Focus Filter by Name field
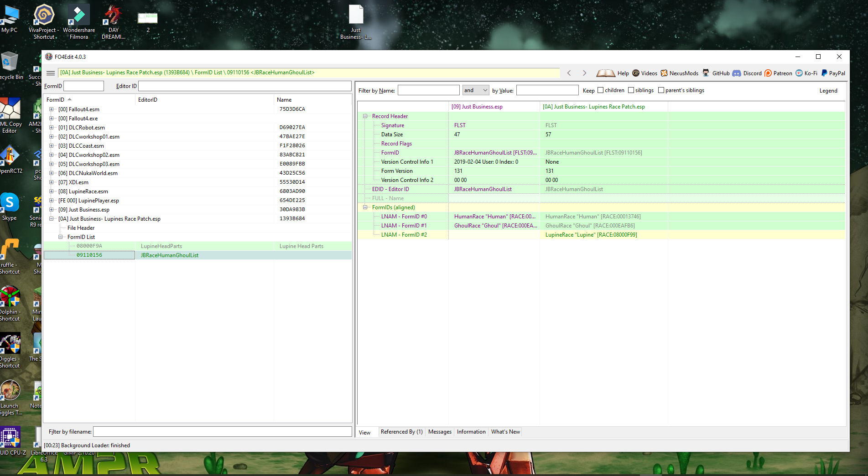 [x=429, y=90]
